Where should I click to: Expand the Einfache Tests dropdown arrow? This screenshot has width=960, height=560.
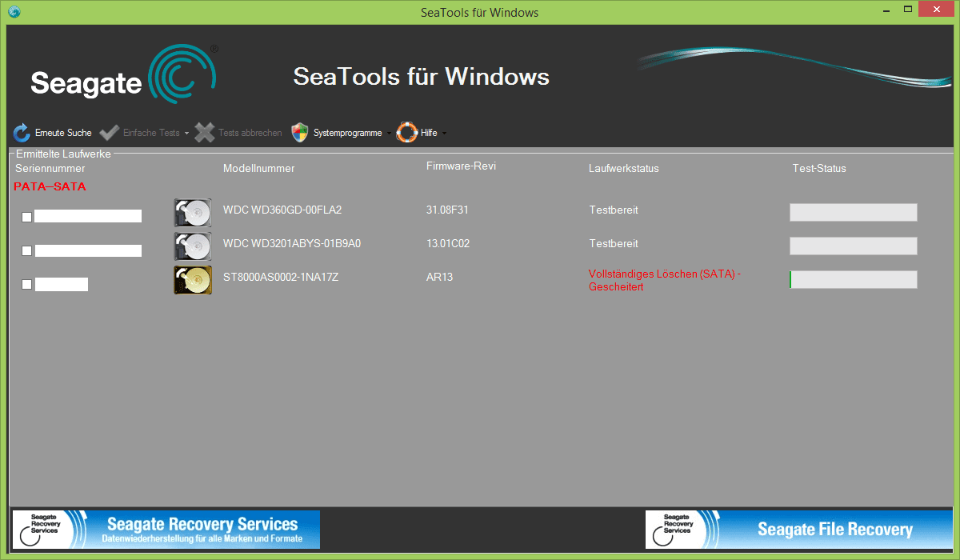[186, 134]
